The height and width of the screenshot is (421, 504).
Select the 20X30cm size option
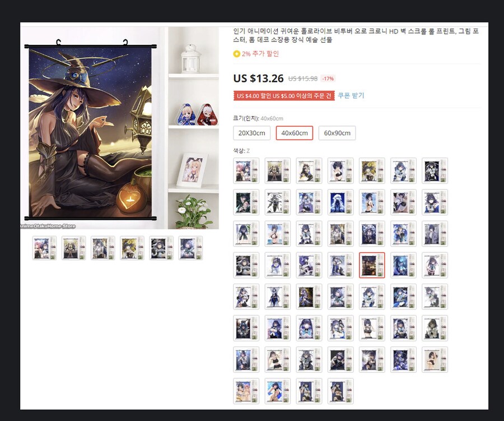point(251,133)
